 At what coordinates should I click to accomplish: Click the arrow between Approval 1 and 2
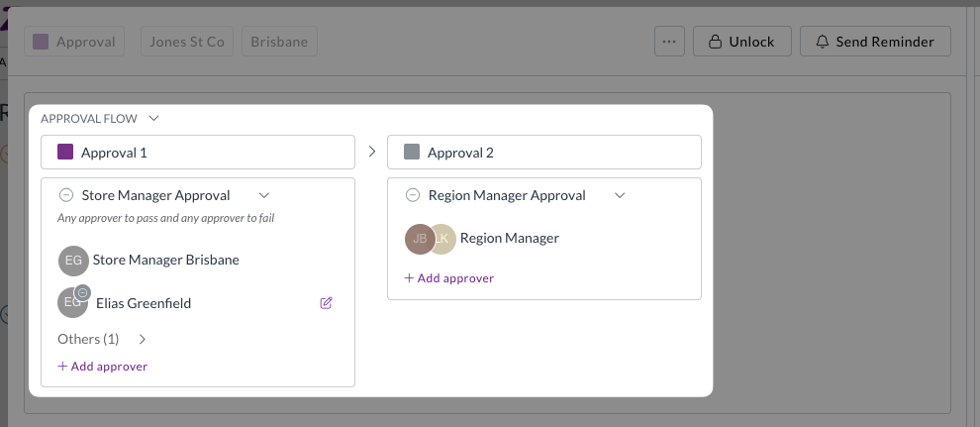(x=371, y=153)
